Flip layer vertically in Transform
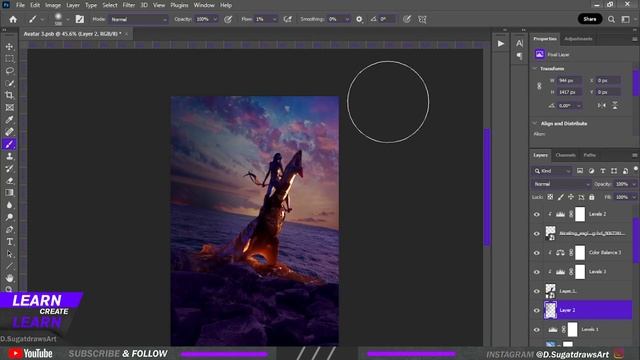This screenshot has width=640, height=360. pos(615,105)
